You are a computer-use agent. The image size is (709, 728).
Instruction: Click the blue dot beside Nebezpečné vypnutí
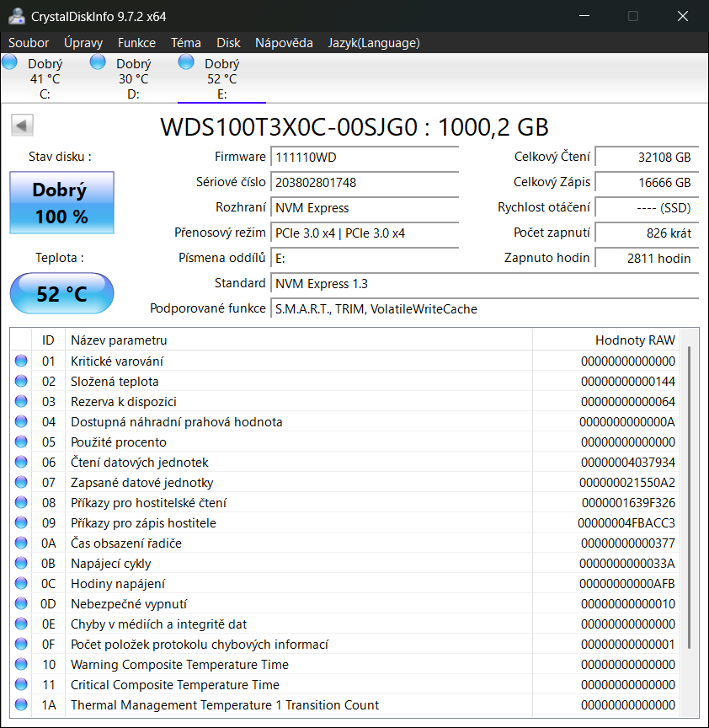20,603
